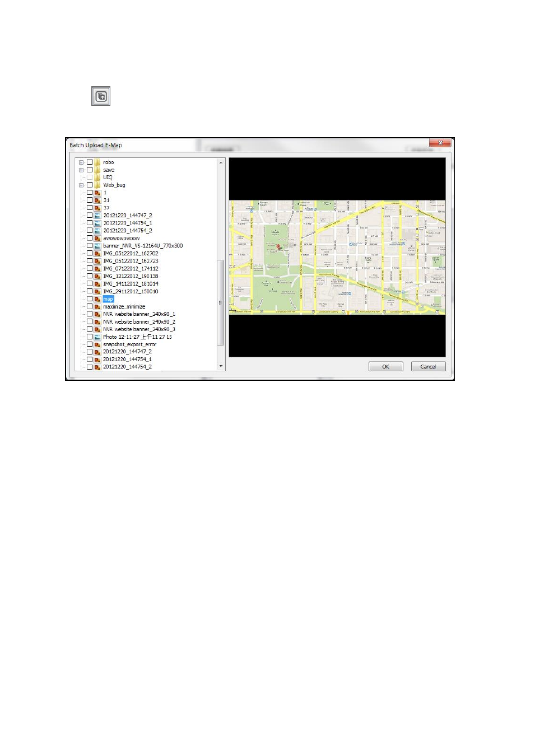Image resolution: width=535 pixels, height=756 pixels.
Task: Select the 'UIQ' folder name
Action: tap(108, 178)
